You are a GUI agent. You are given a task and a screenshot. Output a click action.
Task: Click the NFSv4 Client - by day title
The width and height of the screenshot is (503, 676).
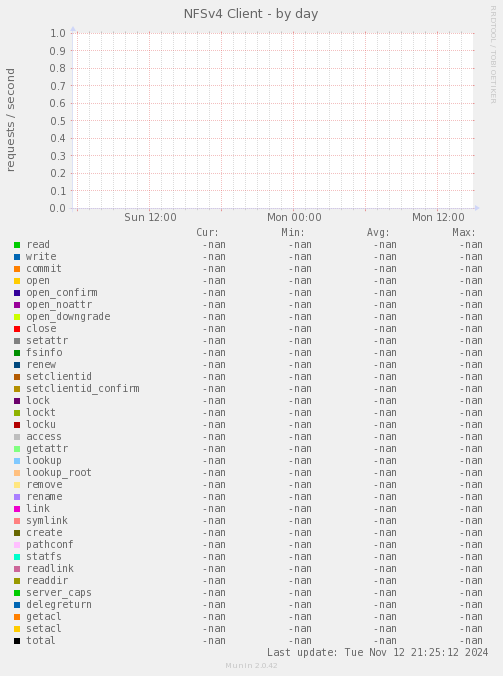[251, 14]
